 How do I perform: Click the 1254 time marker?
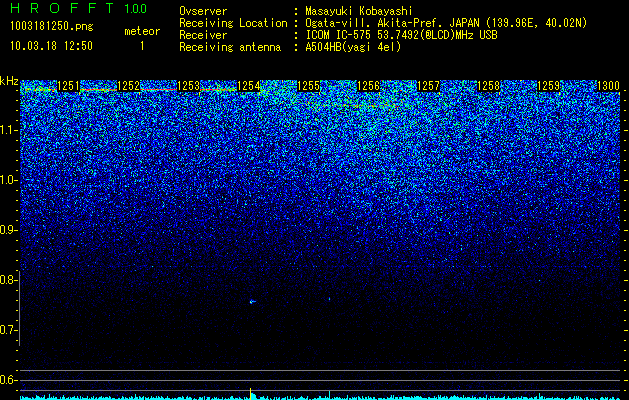(249, 86)
